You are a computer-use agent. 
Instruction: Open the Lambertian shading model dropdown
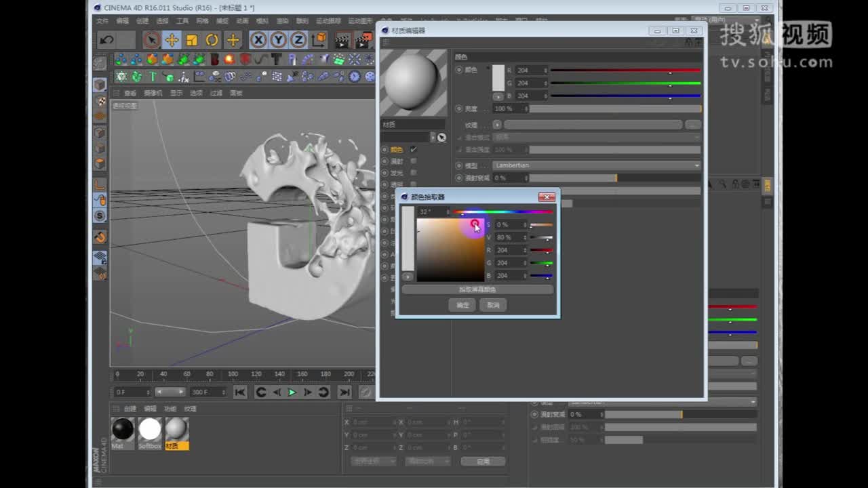click(597, 165)
